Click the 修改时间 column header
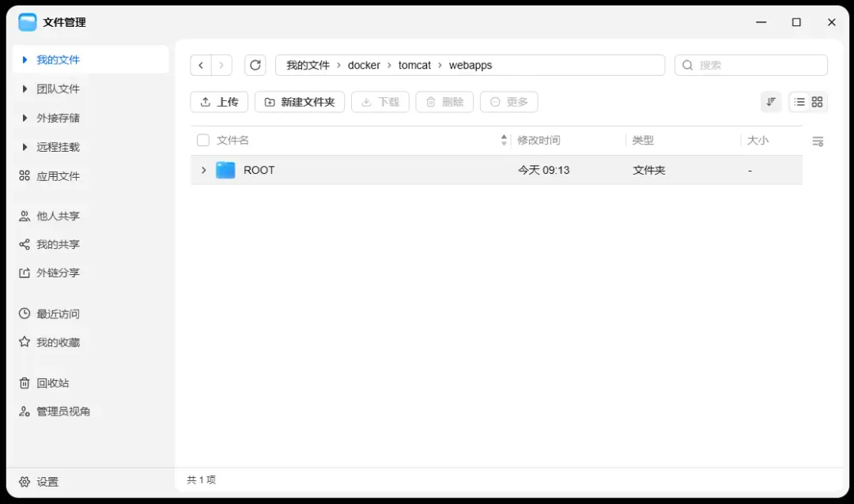Viewport: 854px width, 504px height. tap(538, 141)
